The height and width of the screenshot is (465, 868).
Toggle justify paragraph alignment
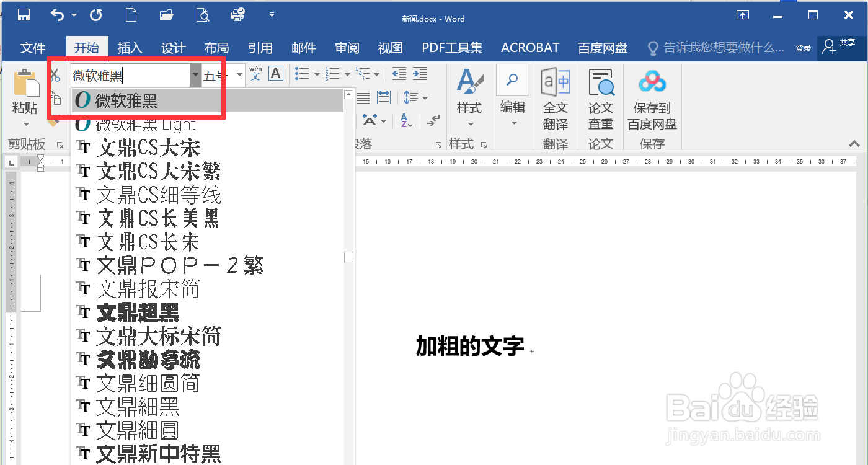[x=364, y=97]
